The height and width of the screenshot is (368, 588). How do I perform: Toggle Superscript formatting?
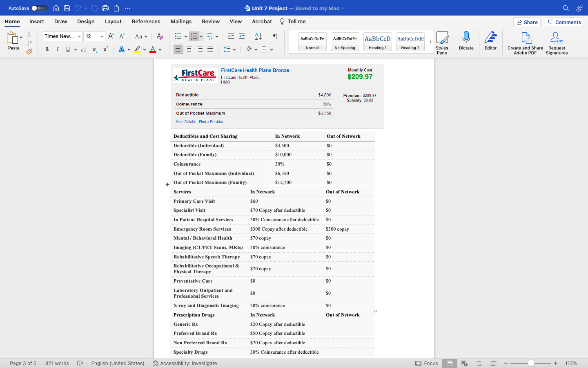(x=105, y=49)
